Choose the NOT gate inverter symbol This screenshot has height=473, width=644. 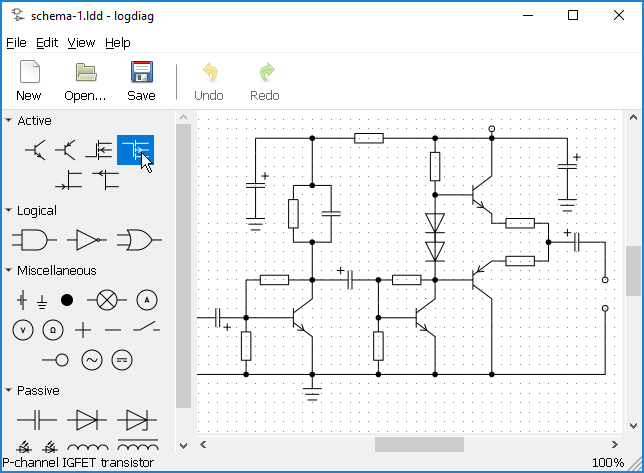pos(86,240)
